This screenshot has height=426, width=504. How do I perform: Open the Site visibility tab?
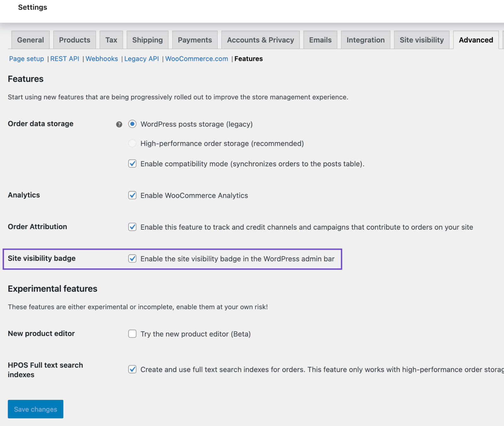click(x=421, y=40)
